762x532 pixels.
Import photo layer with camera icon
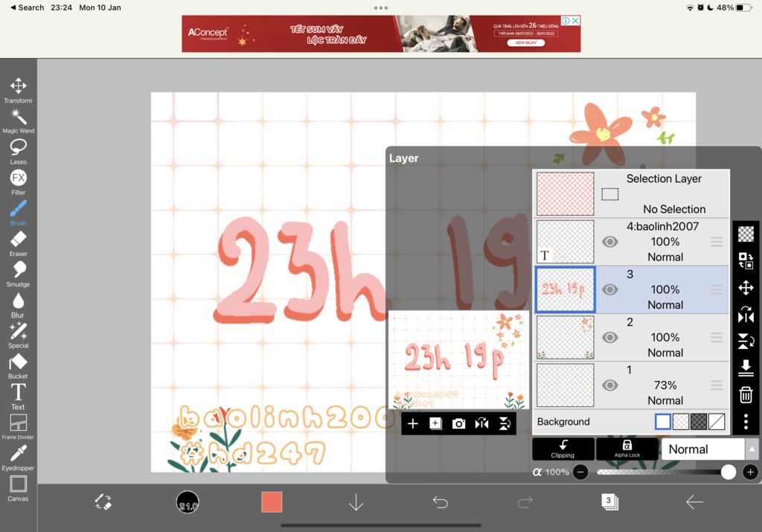458,423
